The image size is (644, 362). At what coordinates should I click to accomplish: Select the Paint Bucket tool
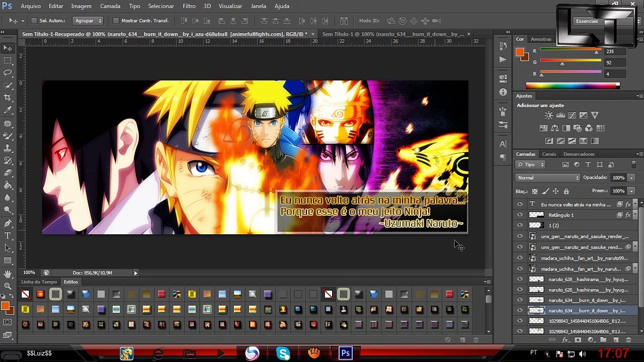(x=8, y=186)
